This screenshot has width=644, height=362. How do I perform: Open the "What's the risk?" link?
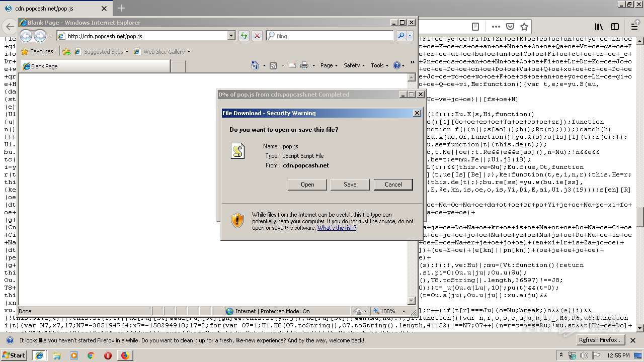[x=337, y=228]
